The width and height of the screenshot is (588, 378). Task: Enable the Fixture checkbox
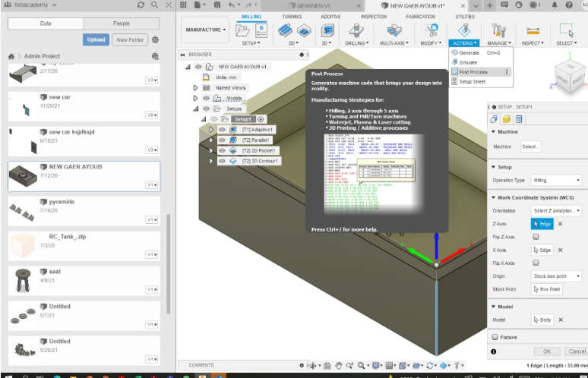[x=495, y=337]
